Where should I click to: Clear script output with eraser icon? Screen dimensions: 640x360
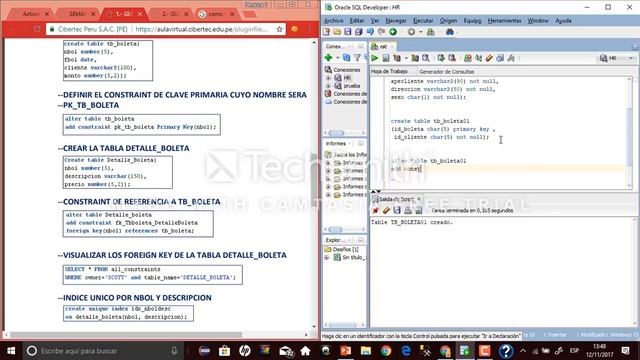[x=386, y=211]
